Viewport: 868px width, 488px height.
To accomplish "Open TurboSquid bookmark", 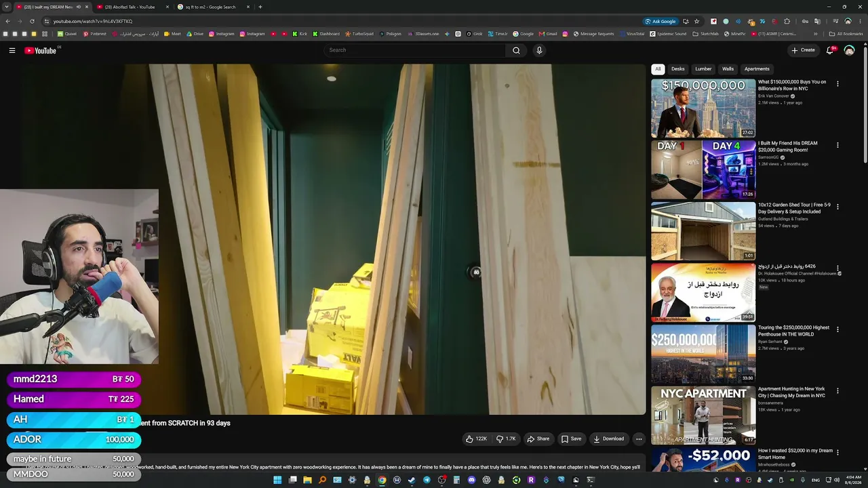I will (359, 34).
